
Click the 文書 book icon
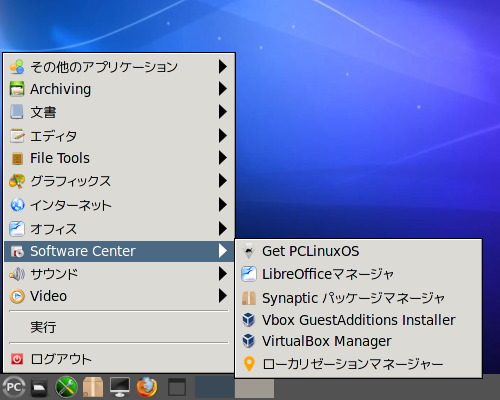click(x=17, y=112)
